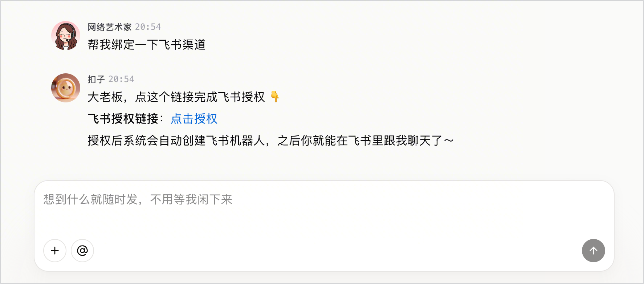Select the message 帮我绑定一下飞书渠道
The image size is (644, 284).
(147, 45)
